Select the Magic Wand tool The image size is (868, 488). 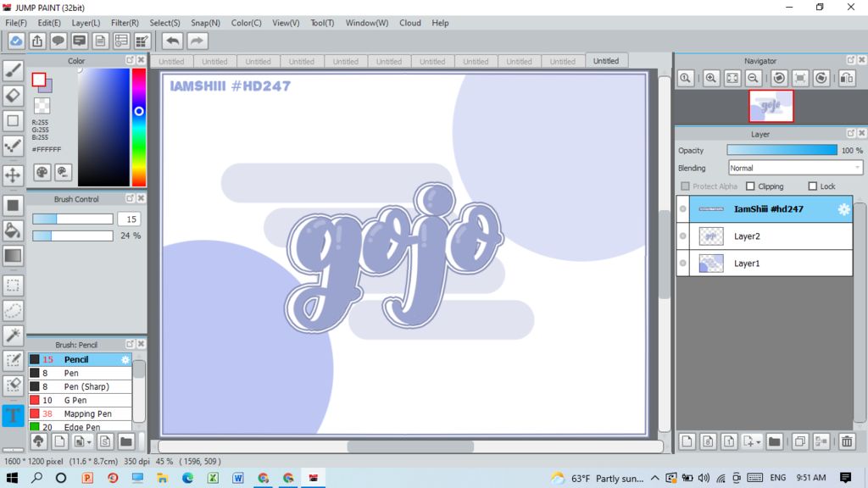(x=13, y=335)
